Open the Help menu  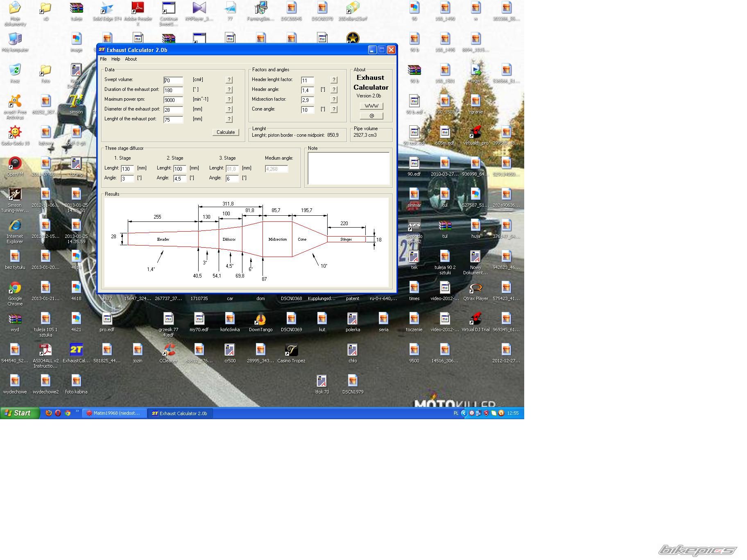(x=116, y=59)
